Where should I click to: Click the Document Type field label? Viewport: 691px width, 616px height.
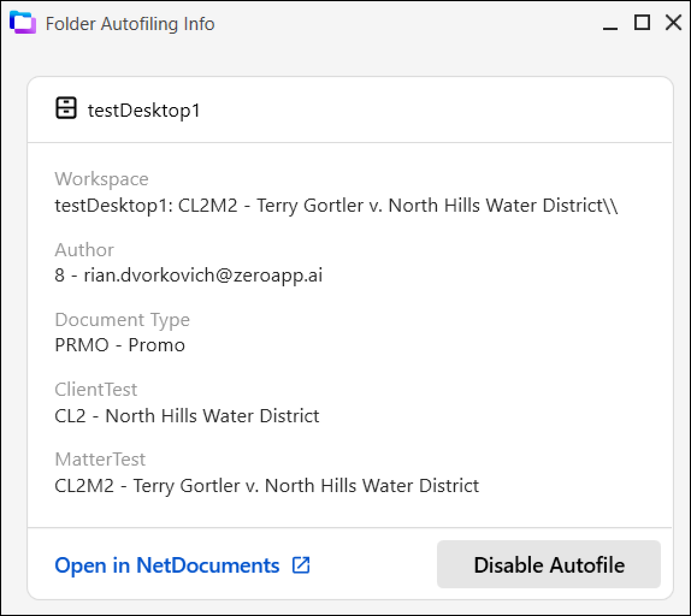122,319
